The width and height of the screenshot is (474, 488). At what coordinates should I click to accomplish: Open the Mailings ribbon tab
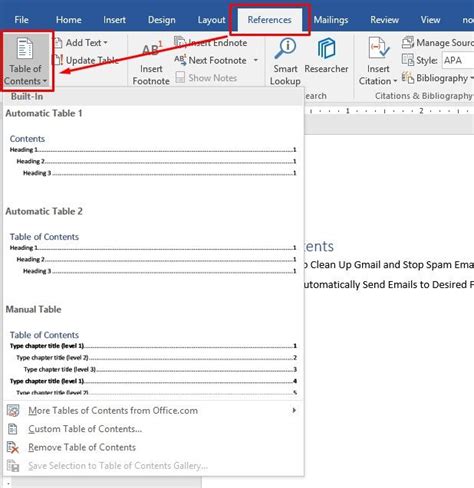pos(331,20)
